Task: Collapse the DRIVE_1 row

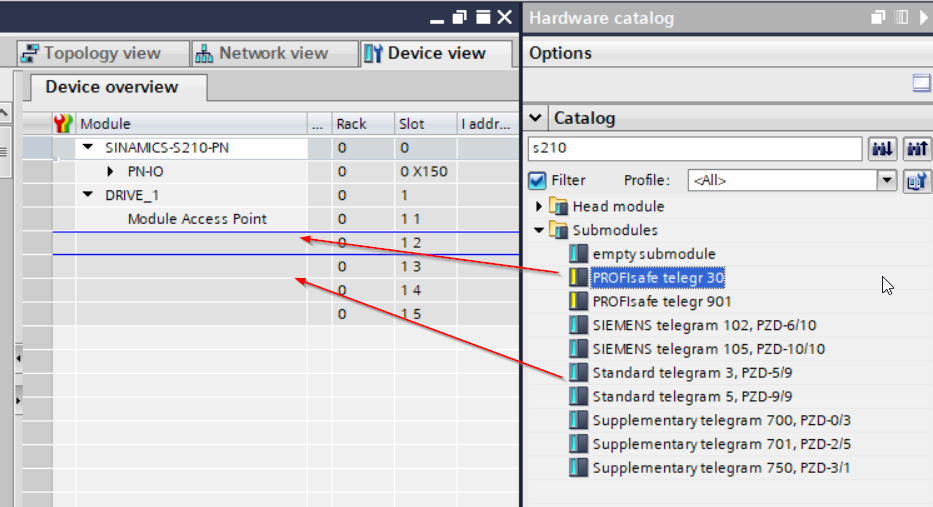Action: (x=88, y=195)
